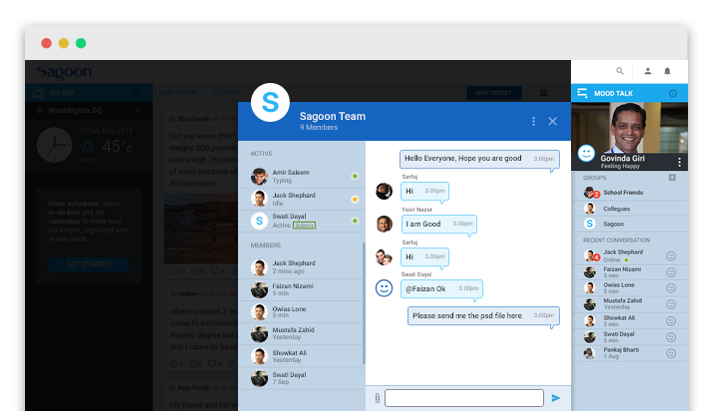The image size is (717, 411).
Task: Click the 'I am Good' message bubble
Action: point(439,224)
